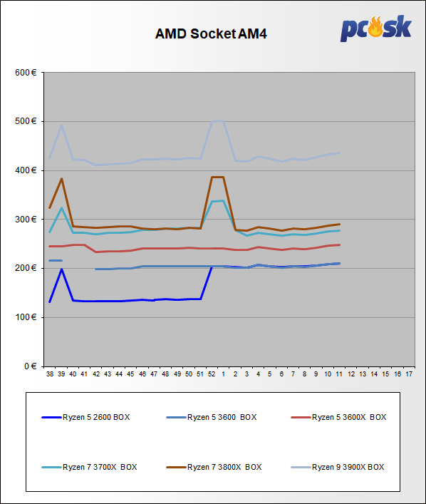
Task: Click week 45 on the x-axis
Action: [x=130, y=374]
